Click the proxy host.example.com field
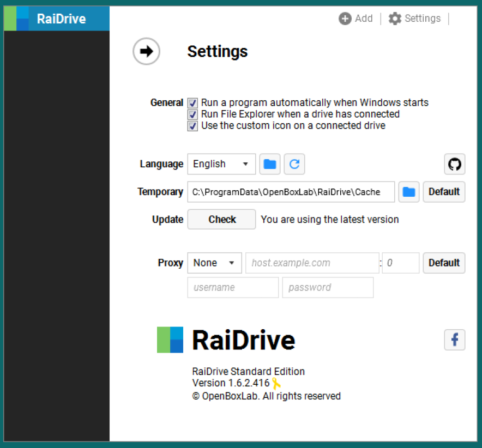This screenshot has height=448, width=482. (312, 263)
